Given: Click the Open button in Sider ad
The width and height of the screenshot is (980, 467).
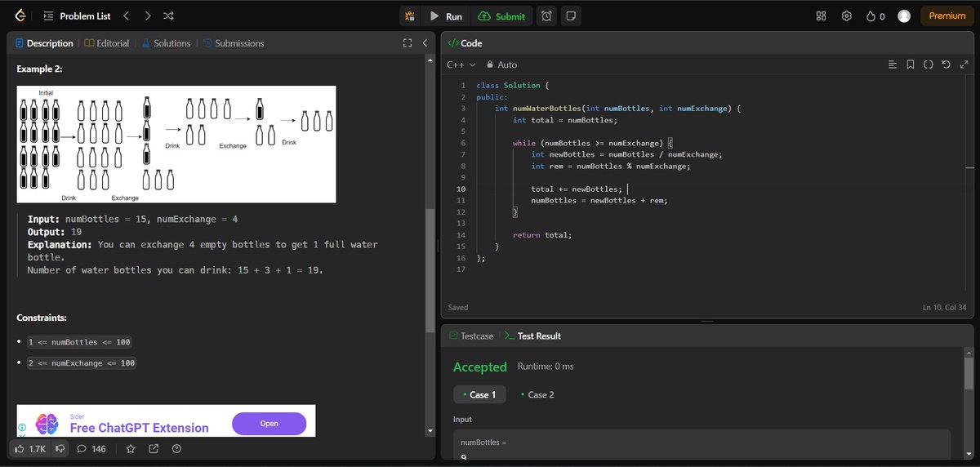Looking at the screenshot, I should (x=269, y=424).
